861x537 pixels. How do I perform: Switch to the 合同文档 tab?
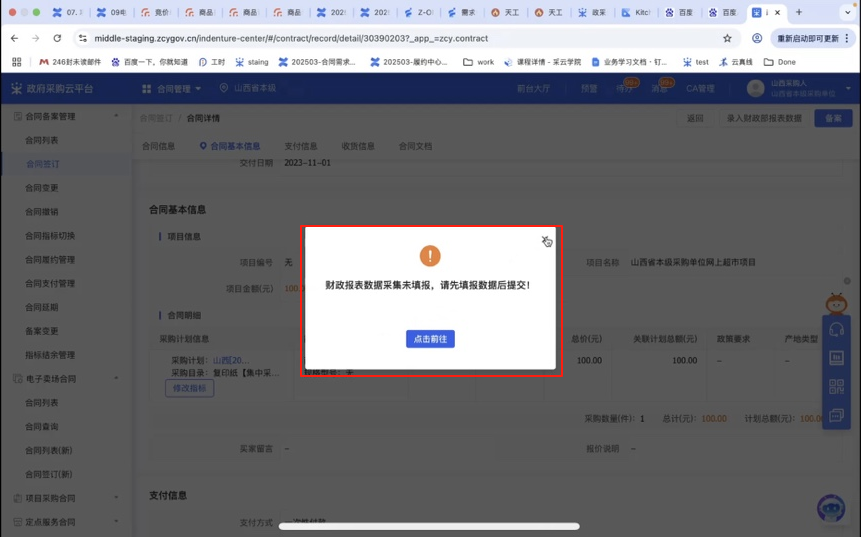[x=415, y=146]
